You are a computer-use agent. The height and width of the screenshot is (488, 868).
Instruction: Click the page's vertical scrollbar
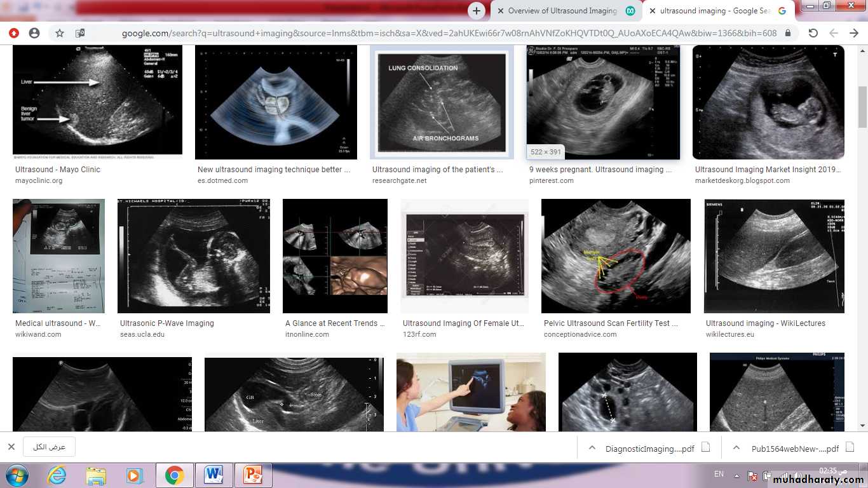(862, 108)
